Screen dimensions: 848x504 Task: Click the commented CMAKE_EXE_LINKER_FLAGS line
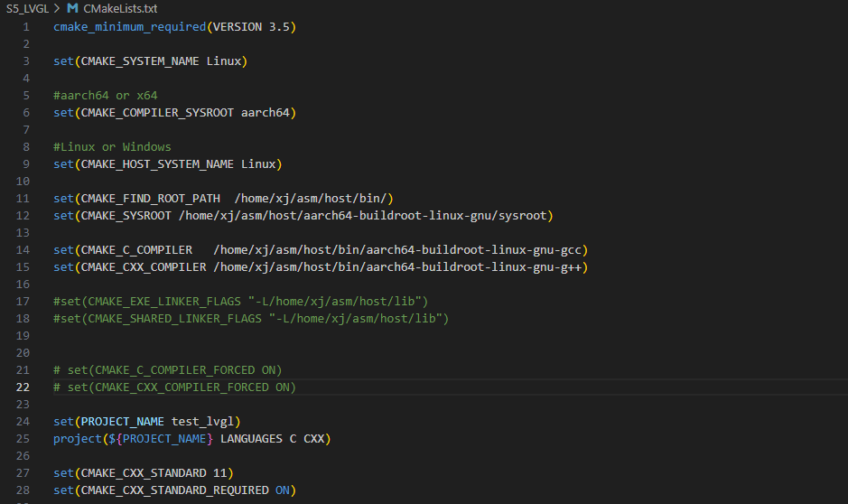(x=240, y=301)
